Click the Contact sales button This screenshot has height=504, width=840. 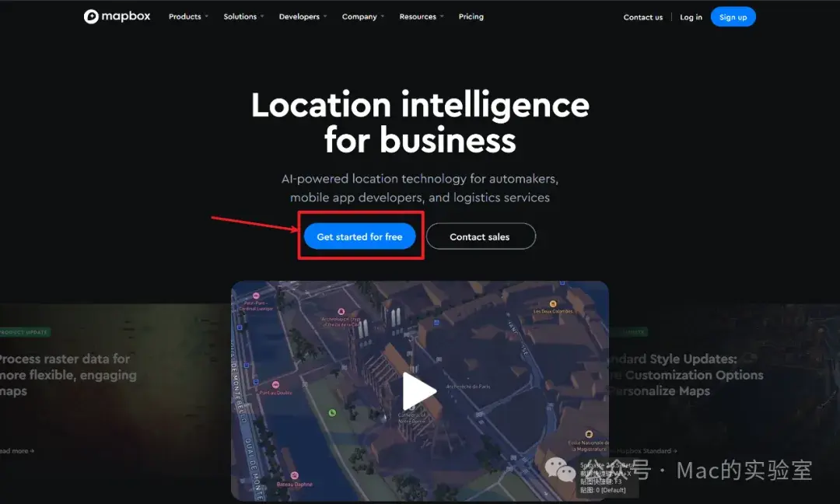point(481,236)
